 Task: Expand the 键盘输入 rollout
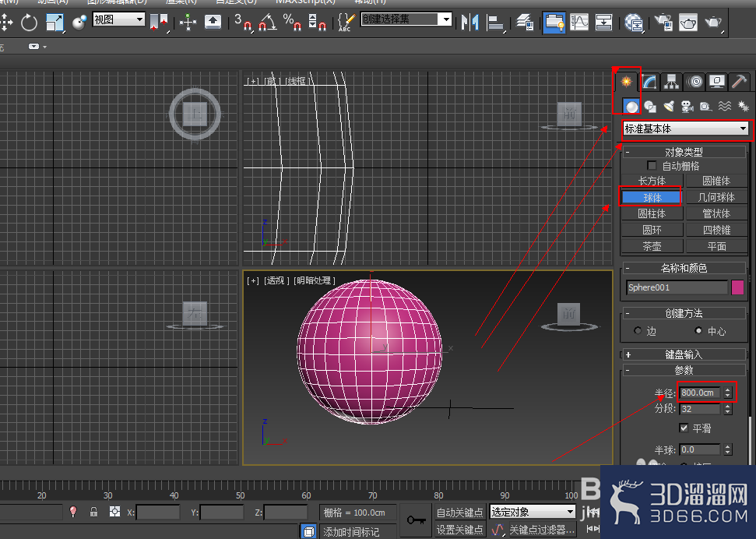pyautogui.click(x=684, y=354)
